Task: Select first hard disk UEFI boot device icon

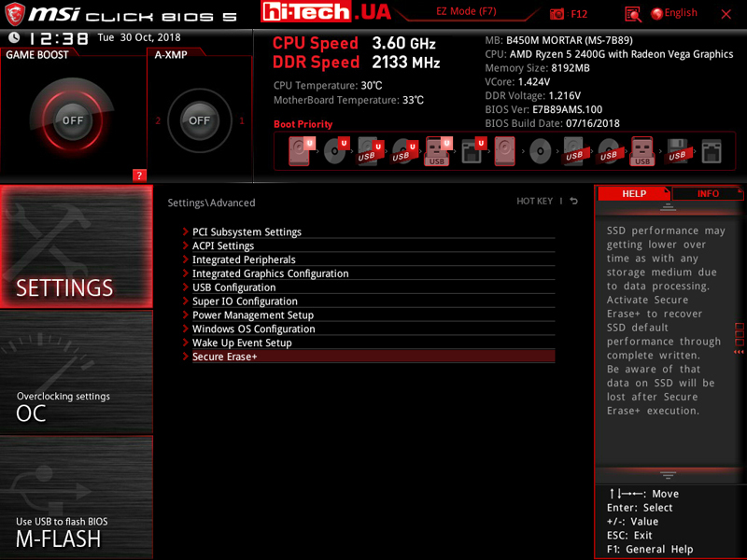Action: click(x=301, y=150)
